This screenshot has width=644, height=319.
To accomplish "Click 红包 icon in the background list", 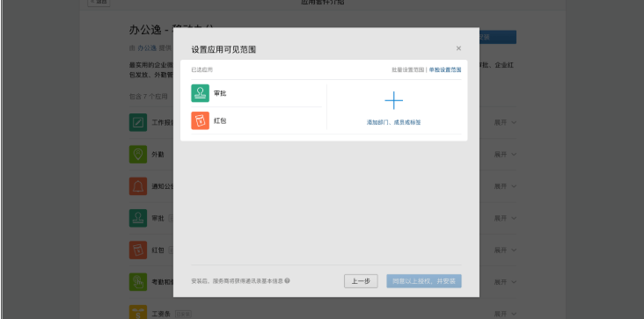I will (x=138, y=250).
